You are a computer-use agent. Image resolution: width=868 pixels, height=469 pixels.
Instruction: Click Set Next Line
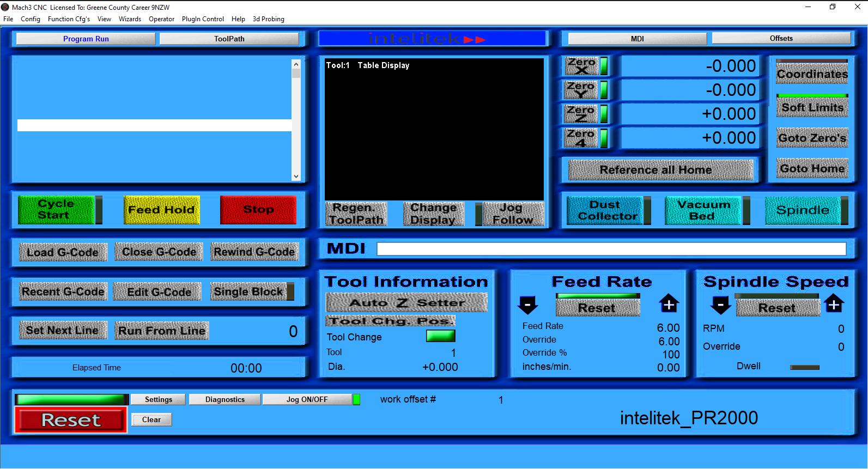tap(63, 331)
